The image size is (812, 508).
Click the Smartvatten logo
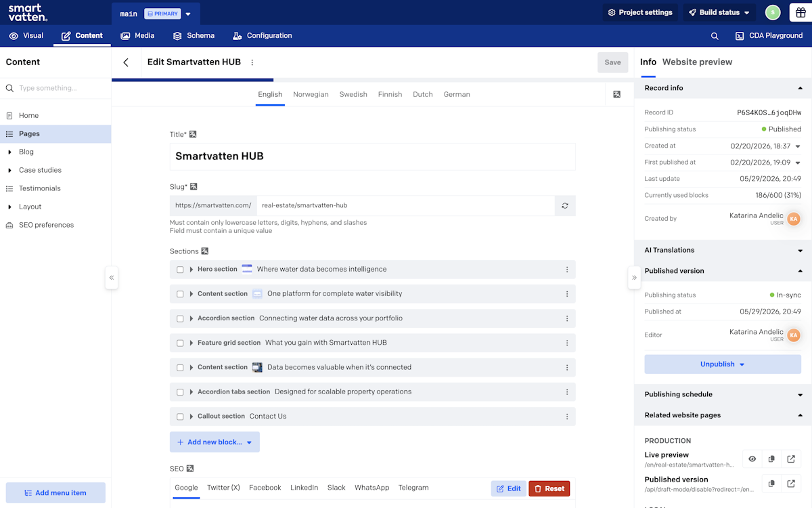click(x=28, y=12)
